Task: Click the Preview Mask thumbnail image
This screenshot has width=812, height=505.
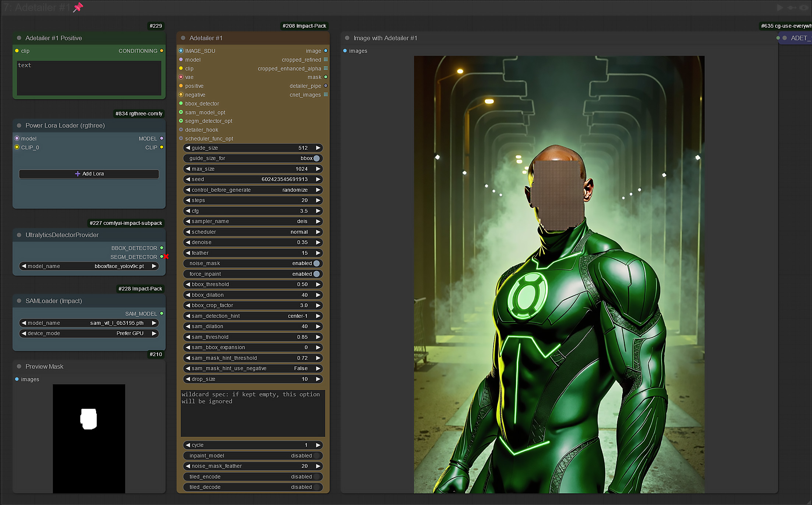Action: (x=89, y=438)
